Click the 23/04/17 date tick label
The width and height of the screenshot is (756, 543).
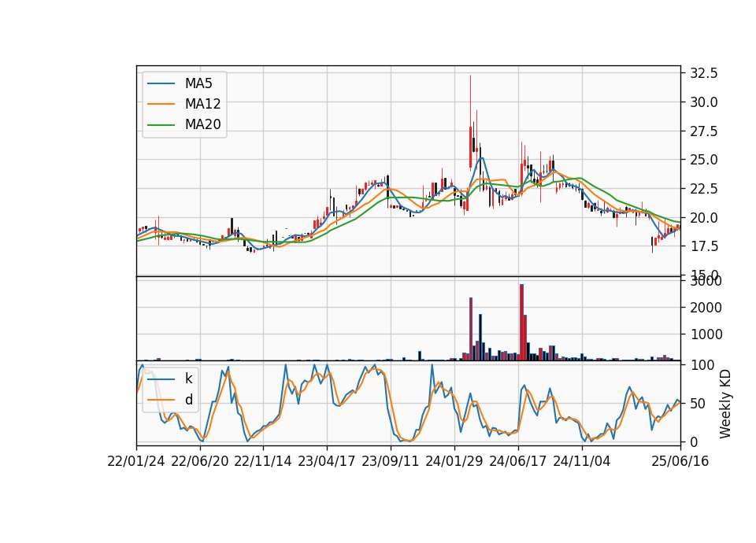click(326, 461)
